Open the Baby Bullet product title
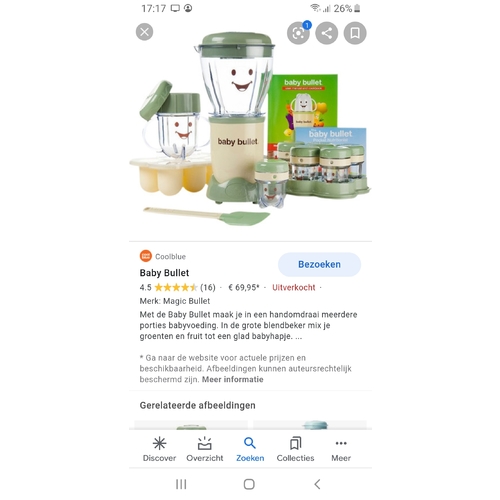500x500 pixels. pyautogui.click(x=164, y=273)
